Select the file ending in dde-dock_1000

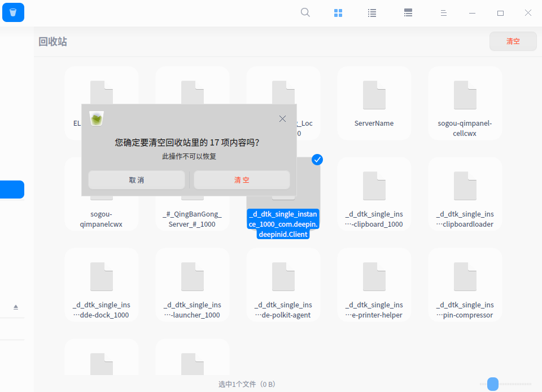(102, 284)
